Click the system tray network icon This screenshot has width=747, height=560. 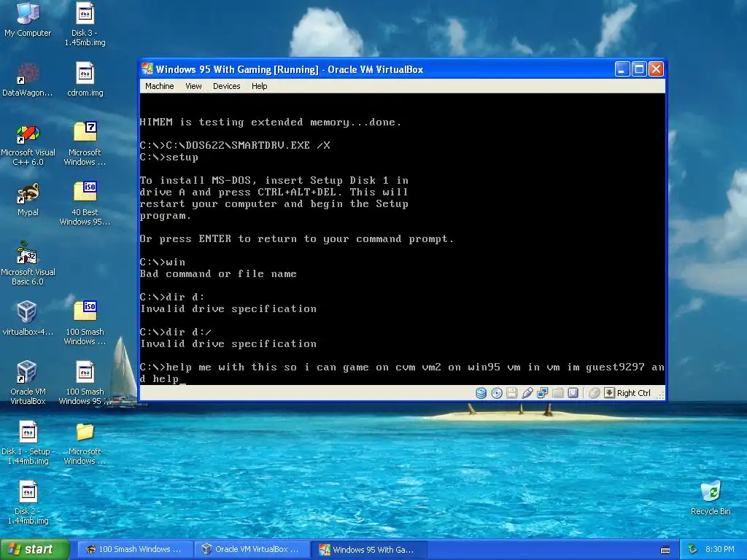click(x=693, y=550)
